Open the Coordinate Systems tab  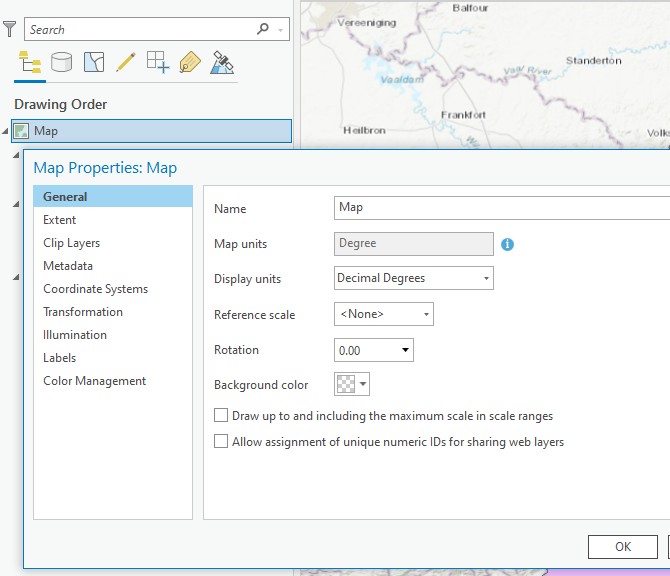click(113, 289)
